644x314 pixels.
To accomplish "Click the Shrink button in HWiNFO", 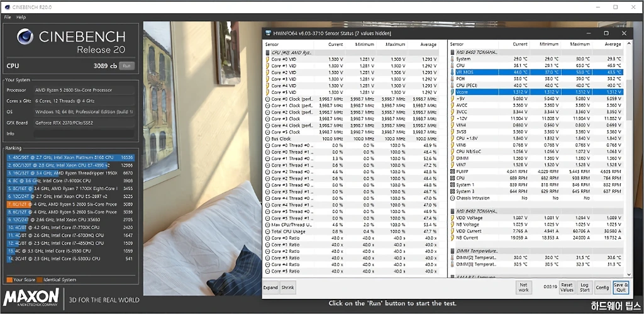I will [287, 288].
